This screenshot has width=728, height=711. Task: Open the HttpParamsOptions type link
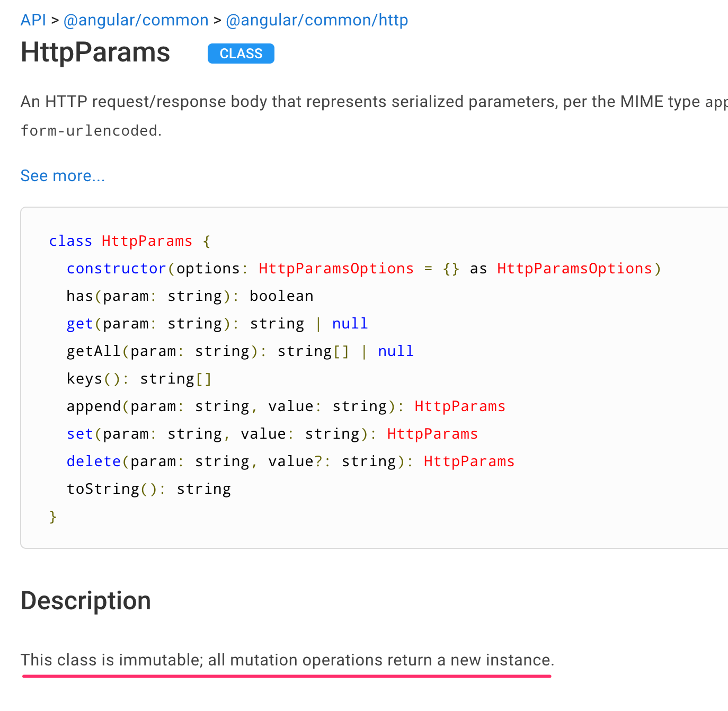pos(336,269)
